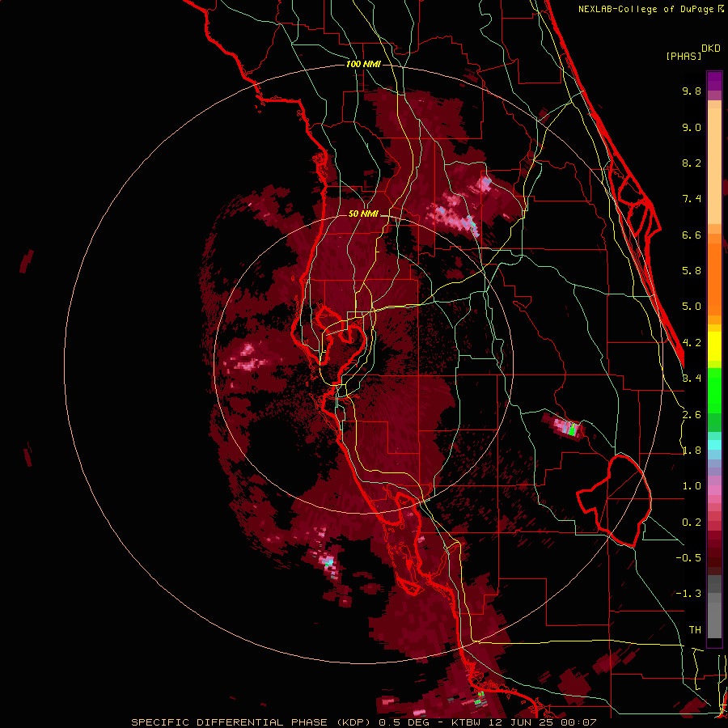Click the 4.2 value on the scale

[692, 343]
